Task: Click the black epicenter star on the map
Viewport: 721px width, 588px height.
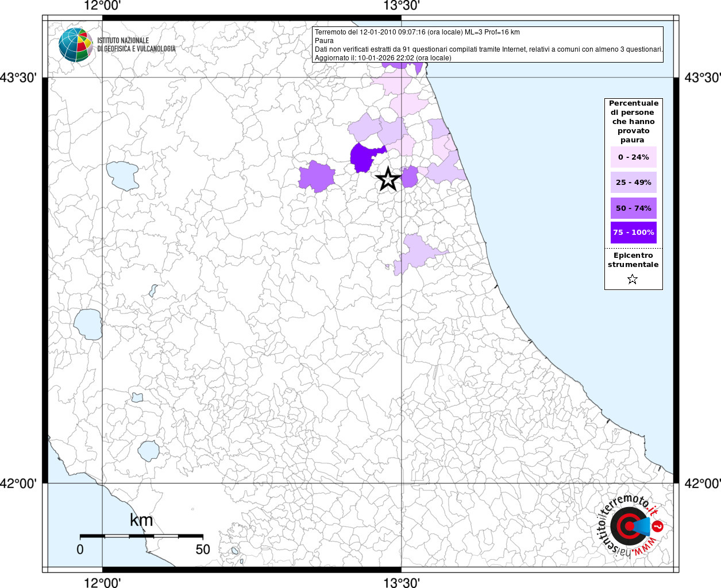Action: tap(388, 179)
